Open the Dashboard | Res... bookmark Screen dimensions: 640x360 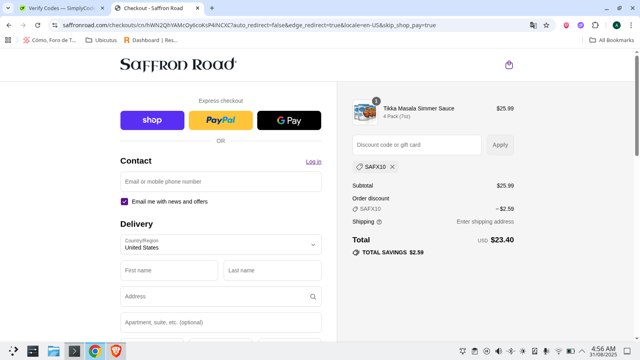click(151, 40)
